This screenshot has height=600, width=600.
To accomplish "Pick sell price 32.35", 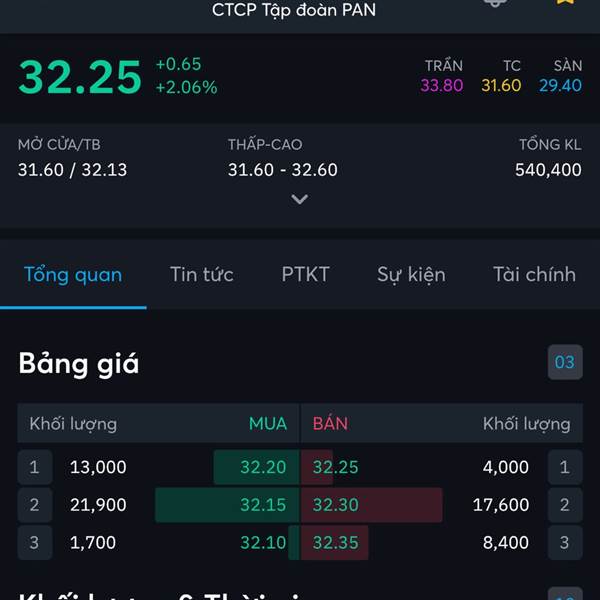I will click(336, 542).
